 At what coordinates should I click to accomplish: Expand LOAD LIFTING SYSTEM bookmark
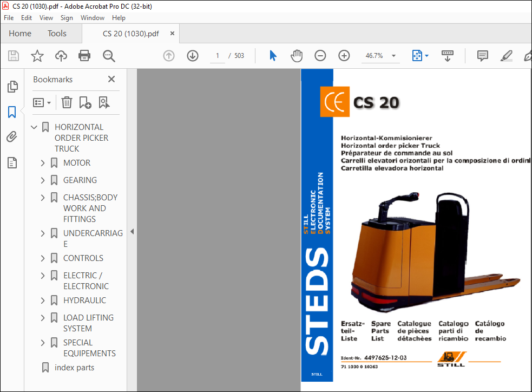click(43, 318)
